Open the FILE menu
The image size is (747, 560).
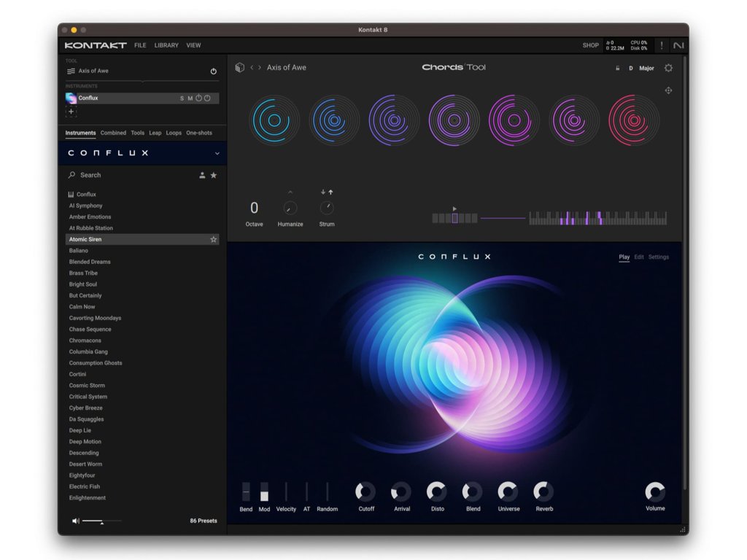[x=140, y=45]
